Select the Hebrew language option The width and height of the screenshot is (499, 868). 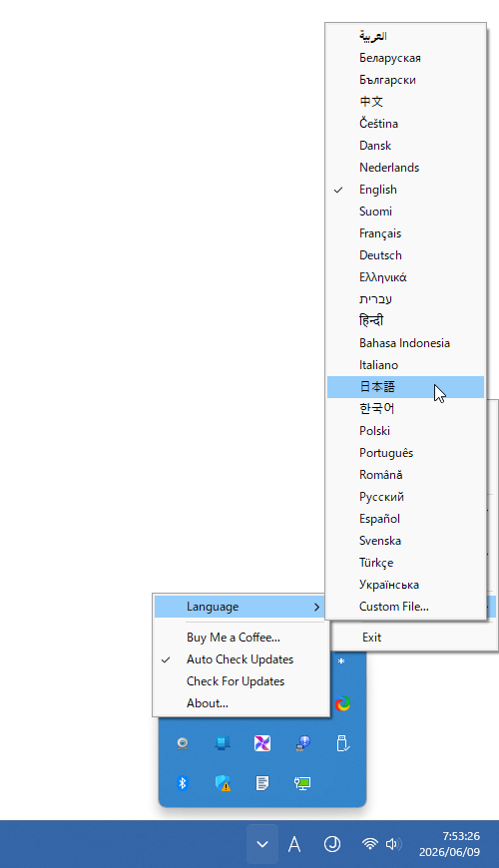405,299
